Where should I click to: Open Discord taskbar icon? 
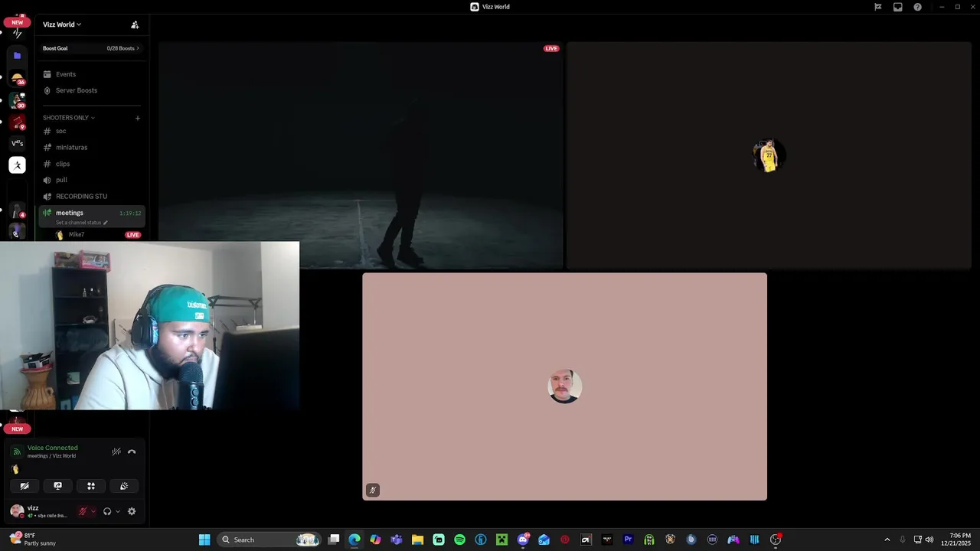523,540
